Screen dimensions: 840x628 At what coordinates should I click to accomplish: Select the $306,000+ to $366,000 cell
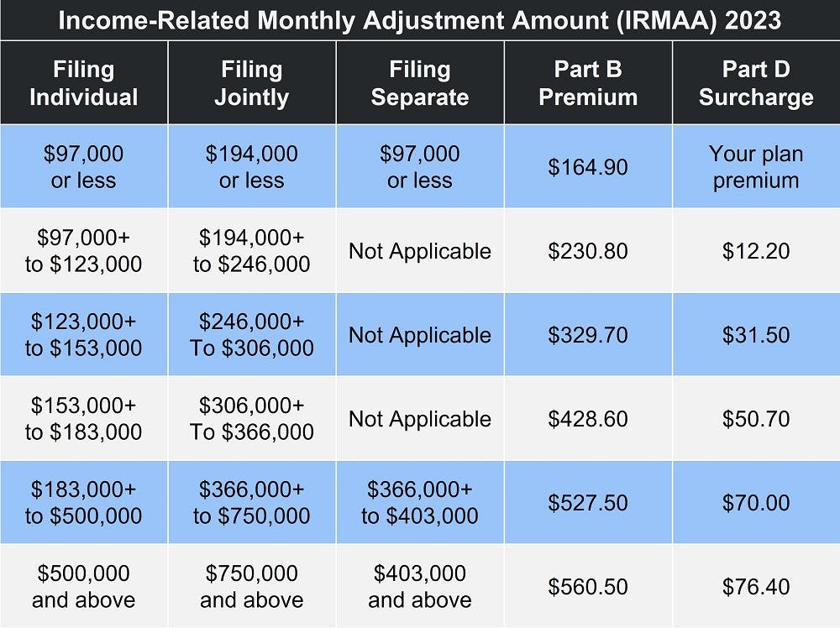(x=252, y=419)
